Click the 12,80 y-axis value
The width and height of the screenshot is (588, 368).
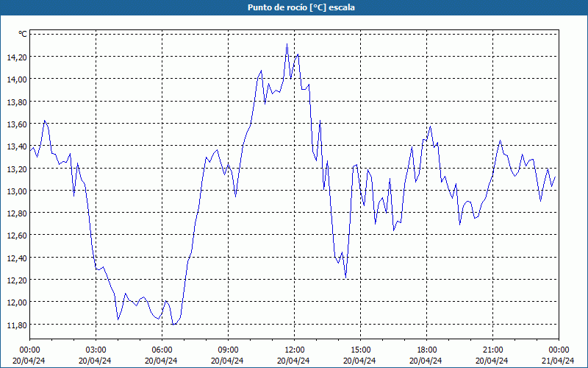point(17,213)
